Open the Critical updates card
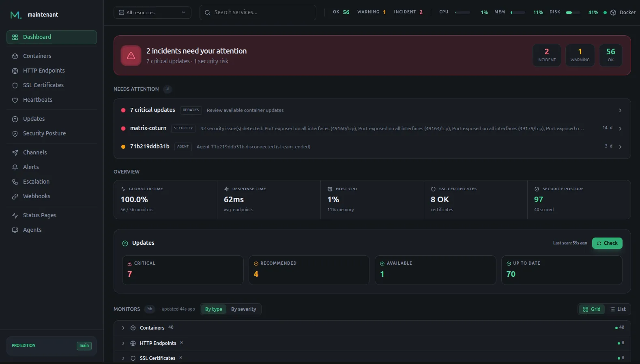This screenshot has width=640, height=364. [183, 270]
